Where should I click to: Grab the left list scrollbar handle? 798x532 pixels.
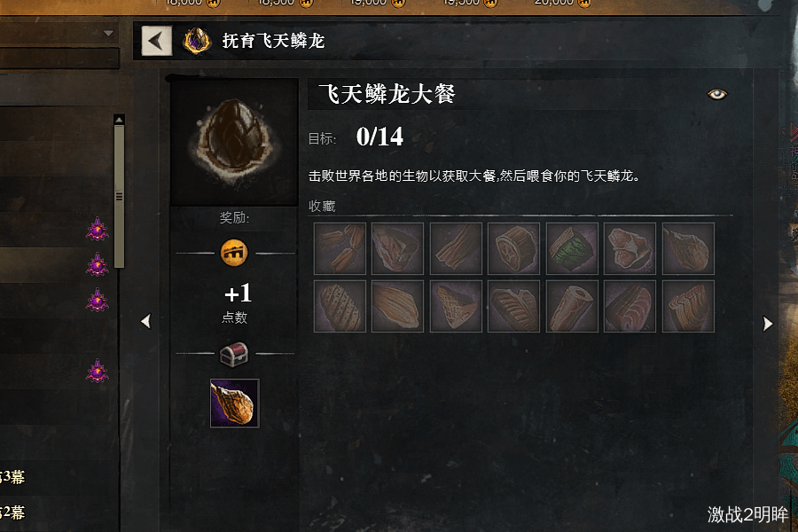tap(119, 197)
